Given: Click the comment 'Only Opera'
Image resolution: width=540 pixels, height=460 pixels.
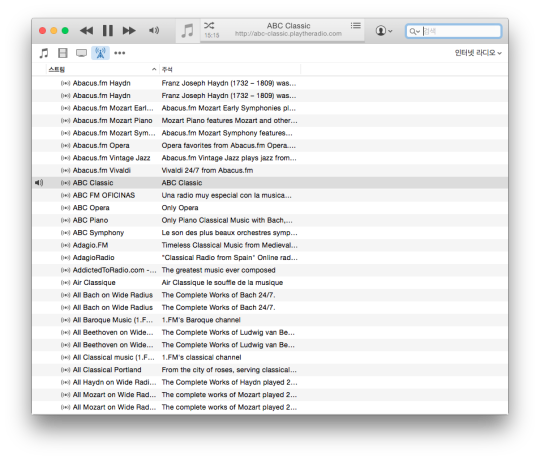Looking at the screenshot, I should 180,208.
